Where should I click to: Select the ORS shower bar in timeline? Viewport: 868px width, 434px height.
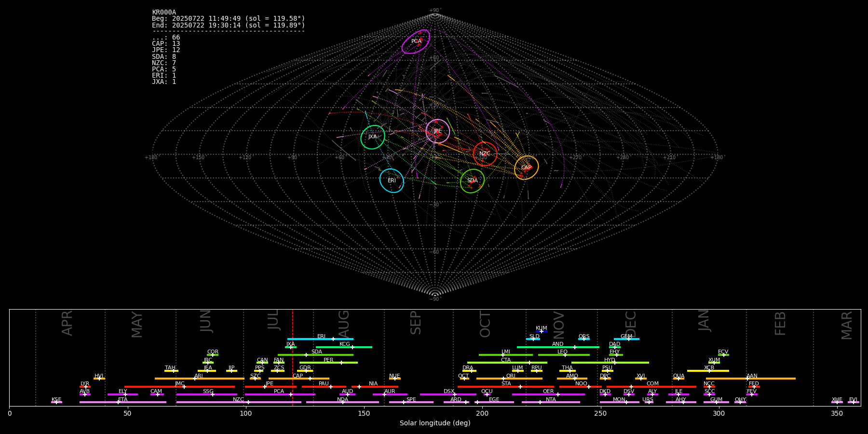(584, 339)
